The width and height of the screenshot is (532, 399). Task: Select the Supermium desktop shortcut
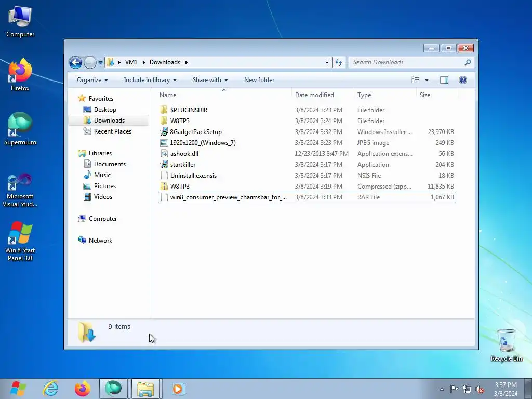pyautogui.click(x=20, y=129)
